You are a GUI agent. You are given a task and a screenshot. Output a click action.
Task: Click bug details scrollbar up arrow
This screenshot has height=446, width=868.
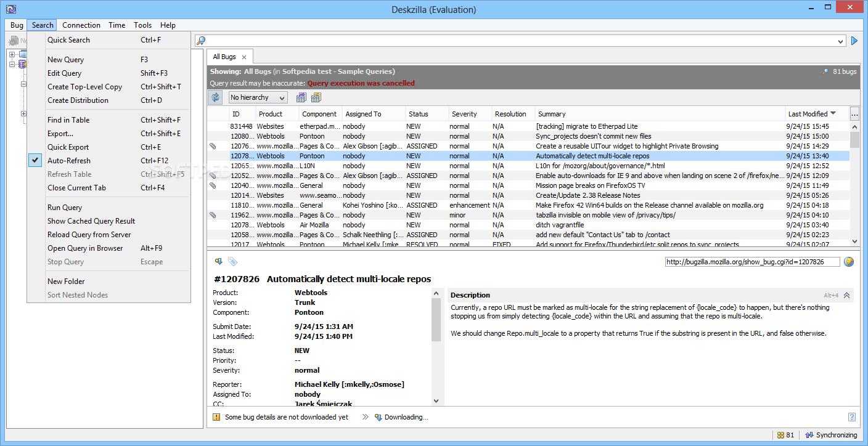pyautogui.click(x=436, y=294)
